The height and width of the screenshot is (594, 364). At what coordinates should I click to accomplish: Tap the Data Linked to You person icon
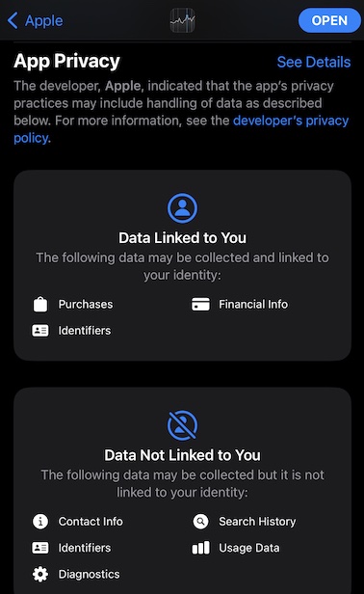182,208
